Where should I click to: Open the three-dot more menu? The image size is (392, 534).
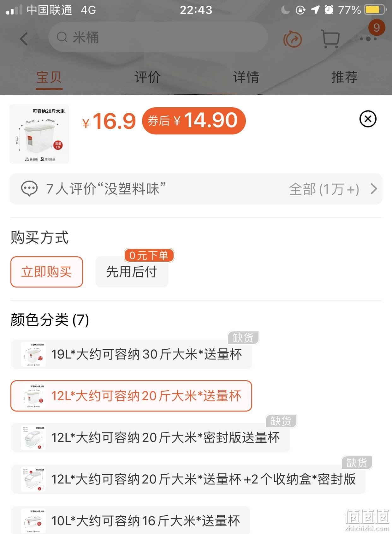(368, 39)
